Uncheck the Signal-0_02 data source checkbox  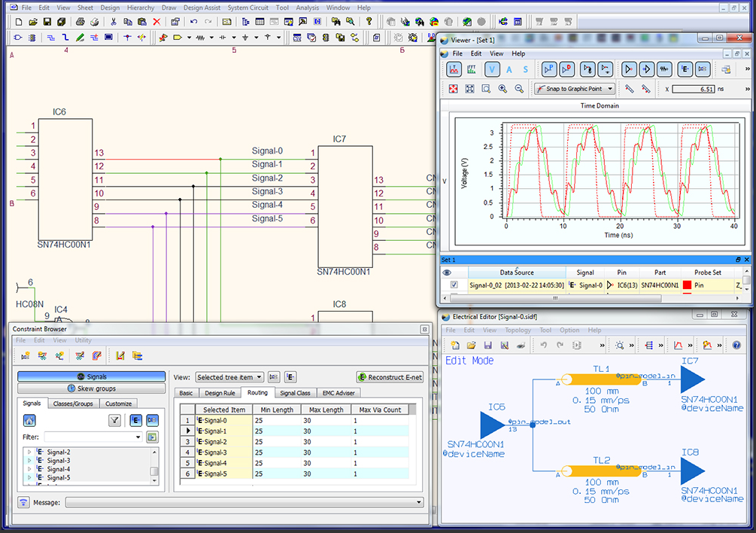tap(454, 285)
